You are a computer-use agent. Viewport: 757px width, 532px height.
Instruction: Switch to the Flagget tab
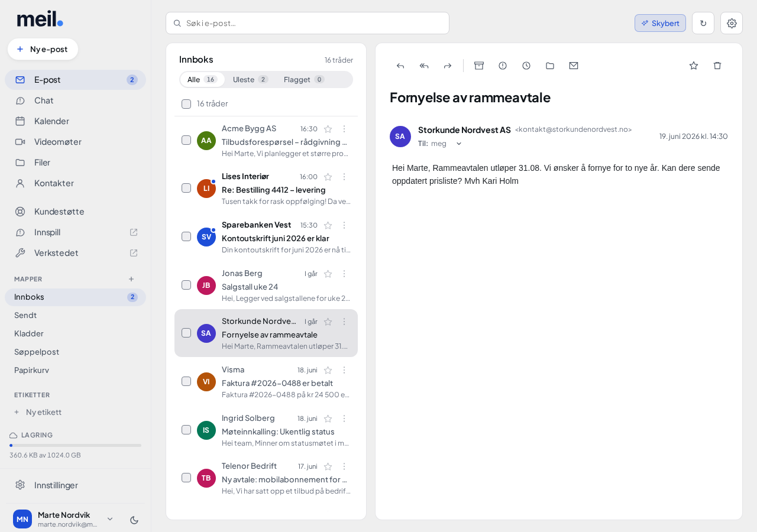tap(304, 80)
